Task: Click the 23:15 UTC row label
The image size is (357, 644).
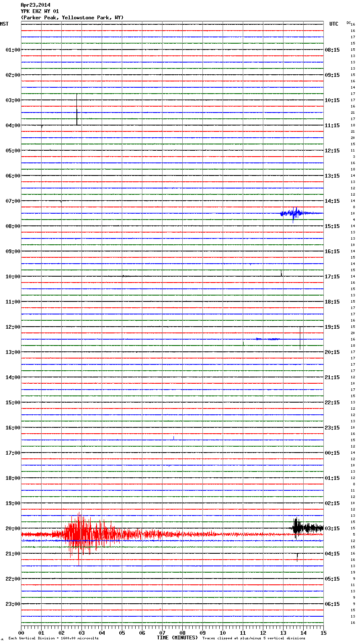Action: [332, 428]
